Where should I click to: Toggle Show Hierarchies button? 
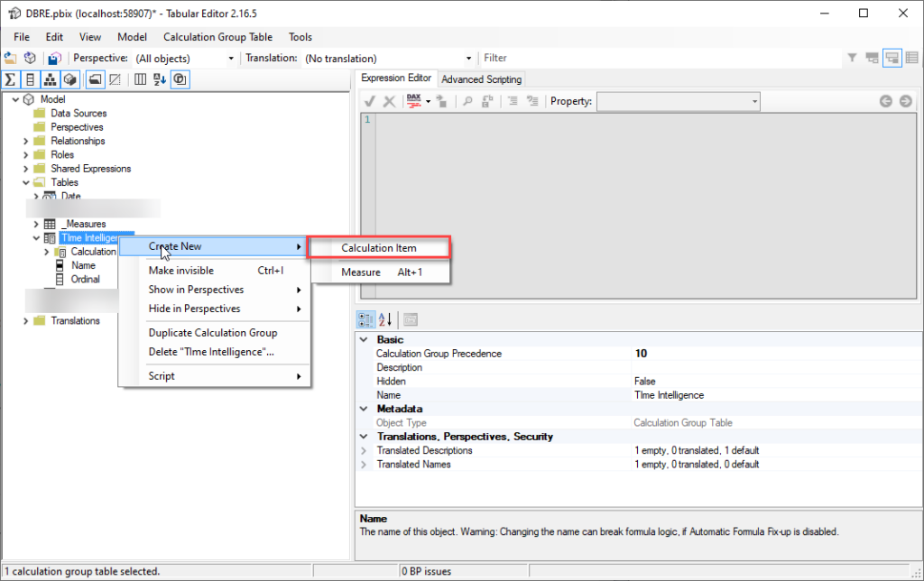coord(51,79)
